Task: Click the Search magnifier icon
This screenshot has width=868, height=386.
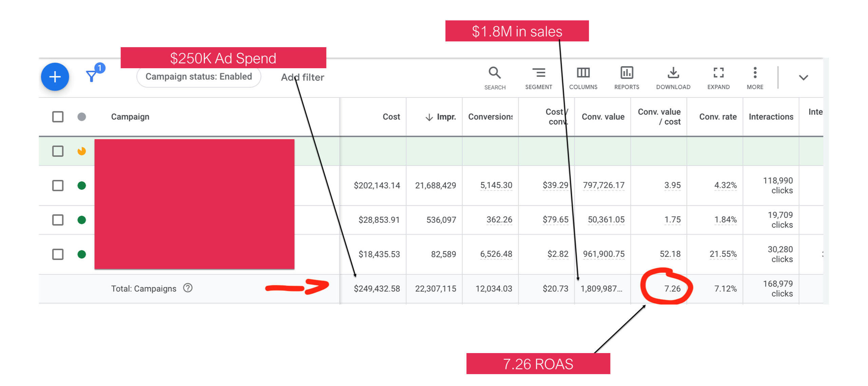Action: coord(494,73)
